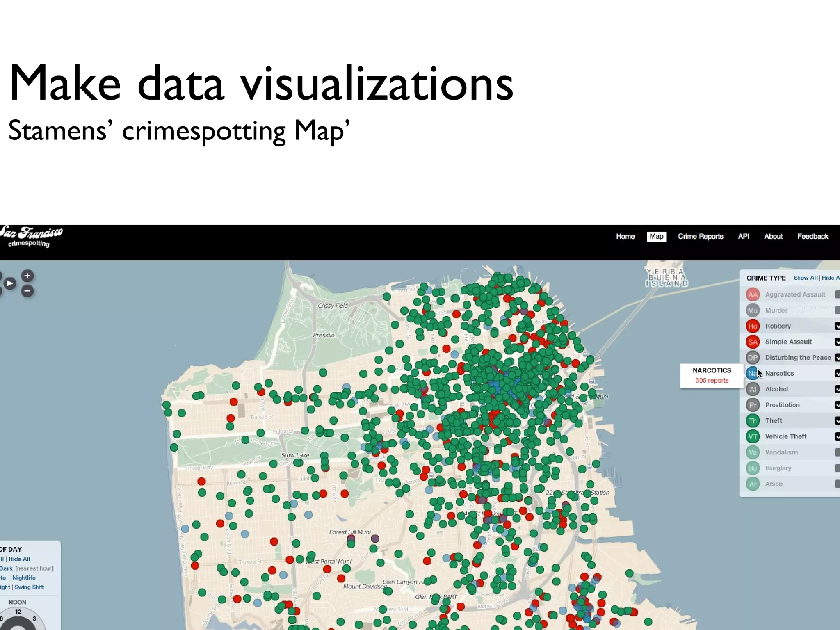Click the Robbery Ro icon
Screen dimensions: 840x630
point(753,326)
